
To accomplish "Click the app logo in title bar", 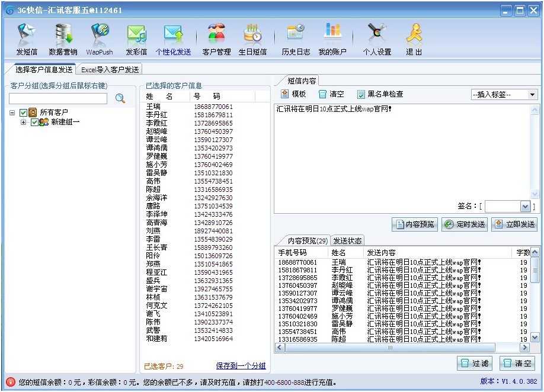I will [10, 11].
